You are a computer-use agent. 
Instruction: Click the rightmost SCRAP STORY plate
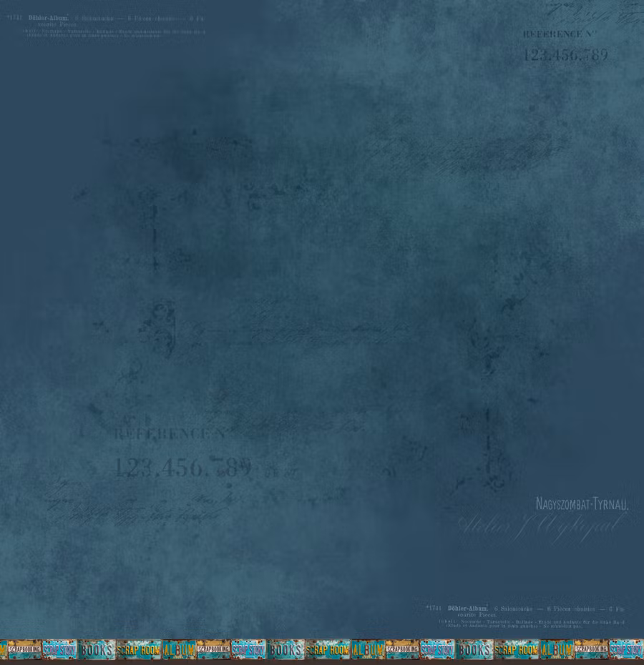(x=626, y=650)
